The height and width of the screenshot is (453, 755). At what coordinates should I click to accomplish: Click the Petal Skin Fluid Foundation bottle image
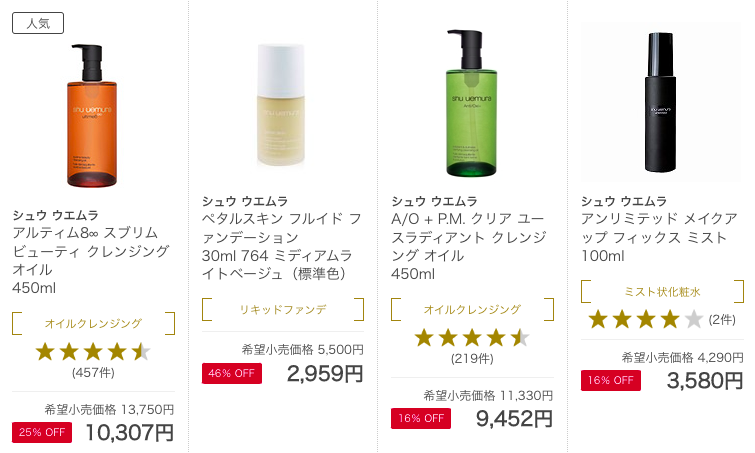[283, 105]
